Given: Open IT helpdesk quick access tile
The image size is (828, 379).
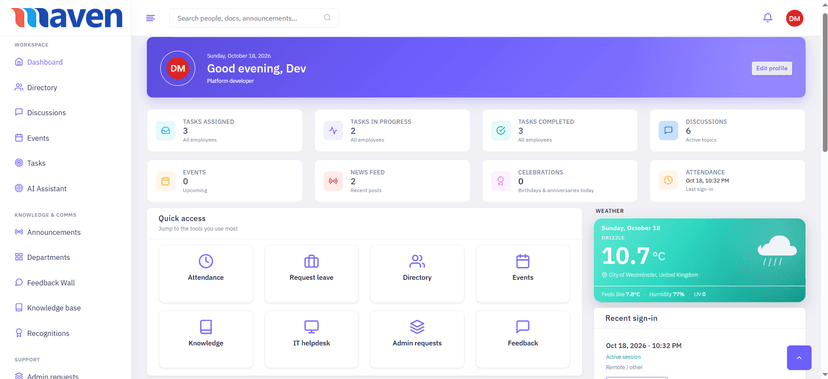Looking at the screenshot, I should coord(312,339).
